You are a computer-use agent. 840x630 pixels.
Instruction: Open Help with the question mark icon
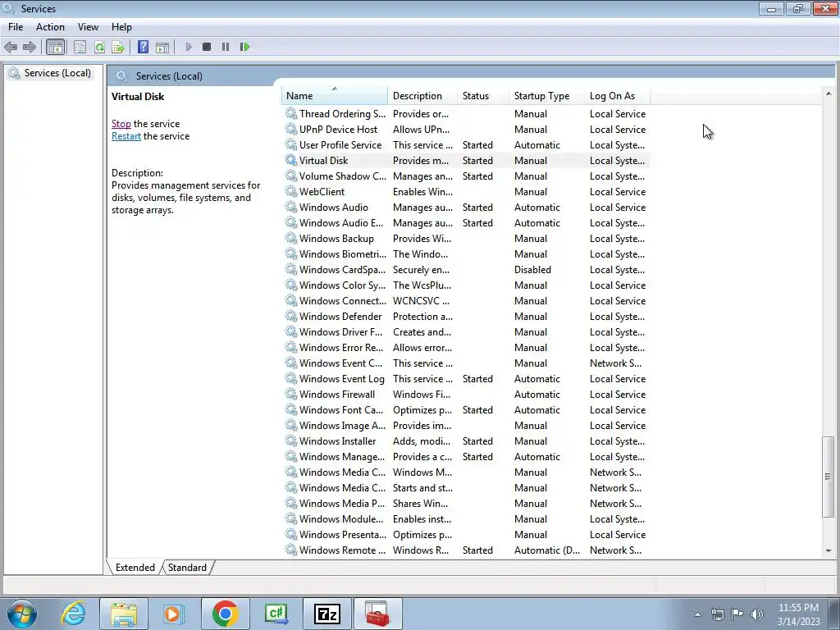tap(143, 47)
